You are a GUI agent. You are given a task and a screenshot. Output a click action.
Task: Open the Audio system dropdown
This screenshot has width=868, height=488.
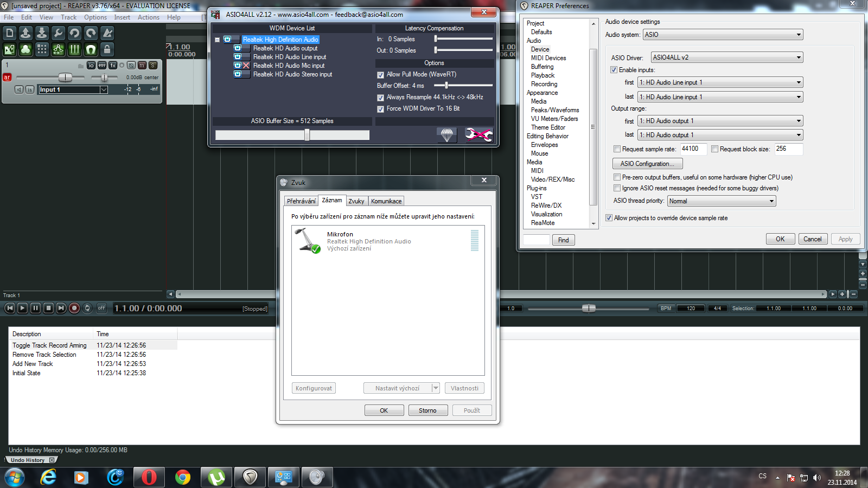pos(723,35)
